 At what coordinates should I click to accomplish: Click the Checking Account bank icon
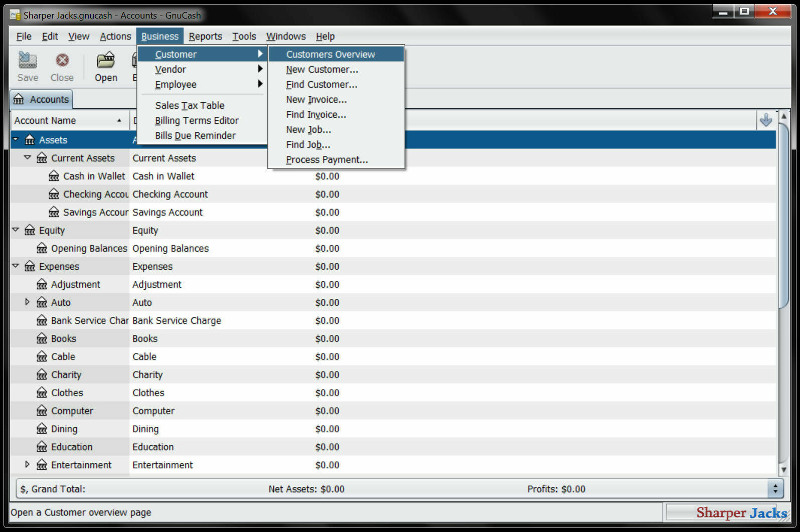pyautogui.click(x=54, y=194)
